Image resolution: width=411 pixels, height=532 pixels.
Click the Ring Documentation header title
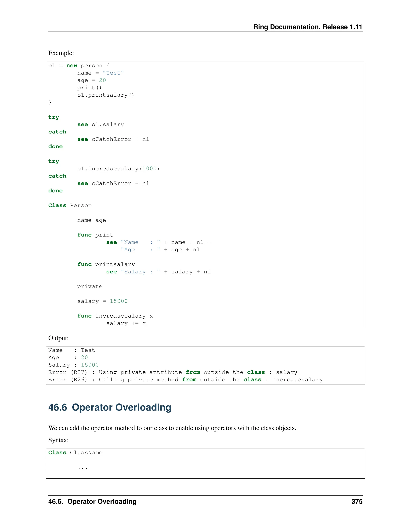pyautogui.click(x=307, y=27)
